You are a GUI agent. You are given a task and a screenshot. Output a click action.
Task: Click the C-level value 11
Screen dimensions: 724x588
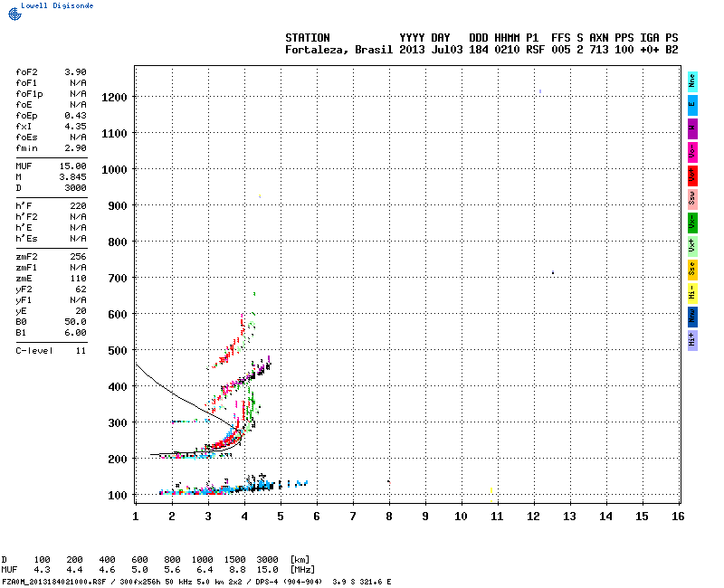81,351
